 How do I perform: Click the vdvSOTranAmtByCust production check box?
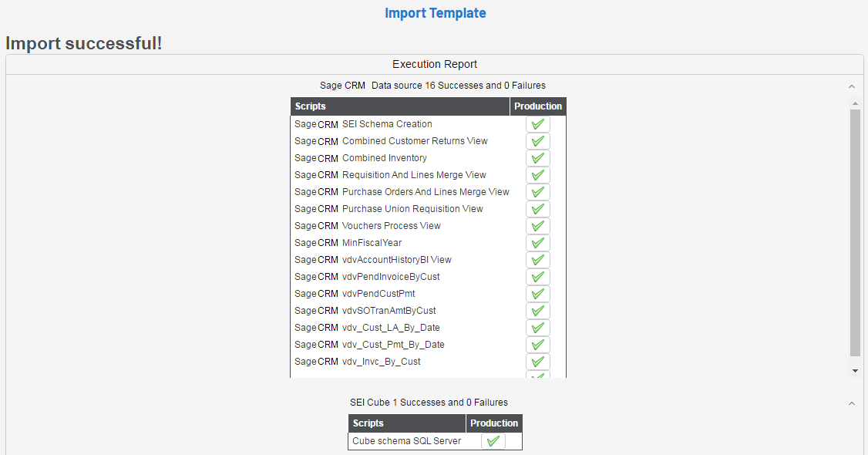[x=538, y=311]
